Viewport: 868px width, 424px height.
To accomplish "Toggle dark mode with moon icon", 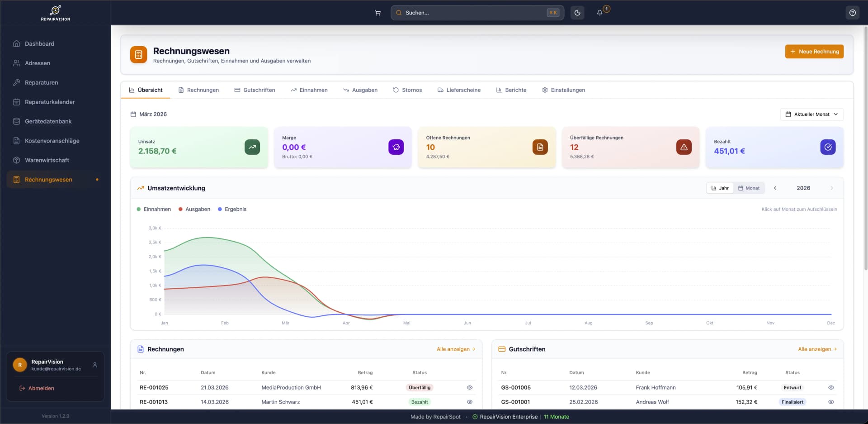I will (x=577, y=13).
